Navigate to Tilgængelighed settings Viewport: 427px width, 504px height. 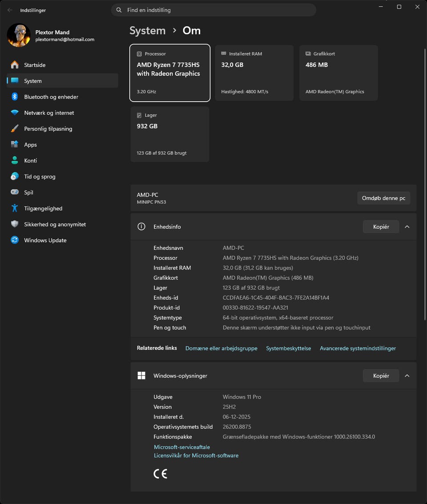pos(62,208)
